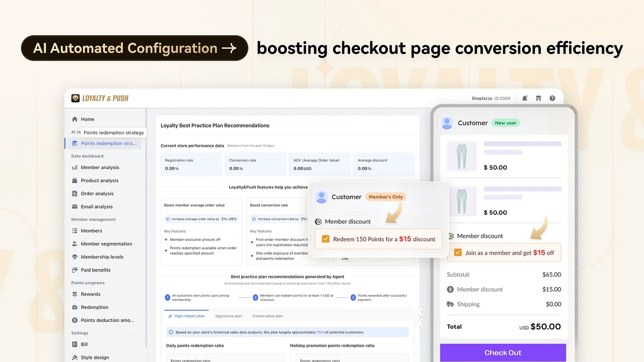Click the Rewards gift icon
The image size is (644, 362).
tap(75, 294)
